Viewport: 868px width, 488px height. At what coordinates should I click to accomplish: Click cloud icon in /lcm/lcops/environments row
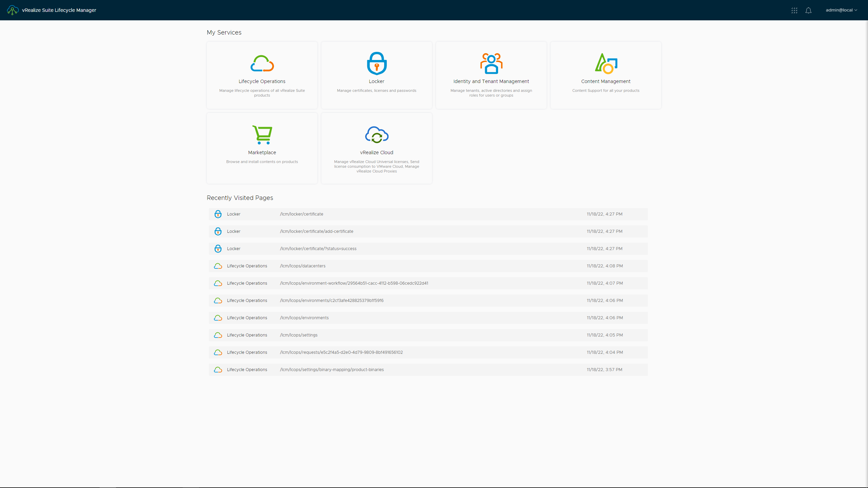[218, 318]
